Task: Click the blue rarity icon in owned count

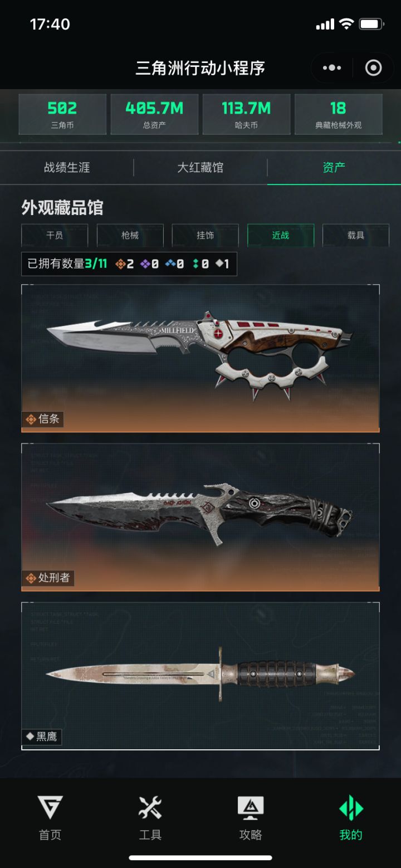Action: click(170, 264)
